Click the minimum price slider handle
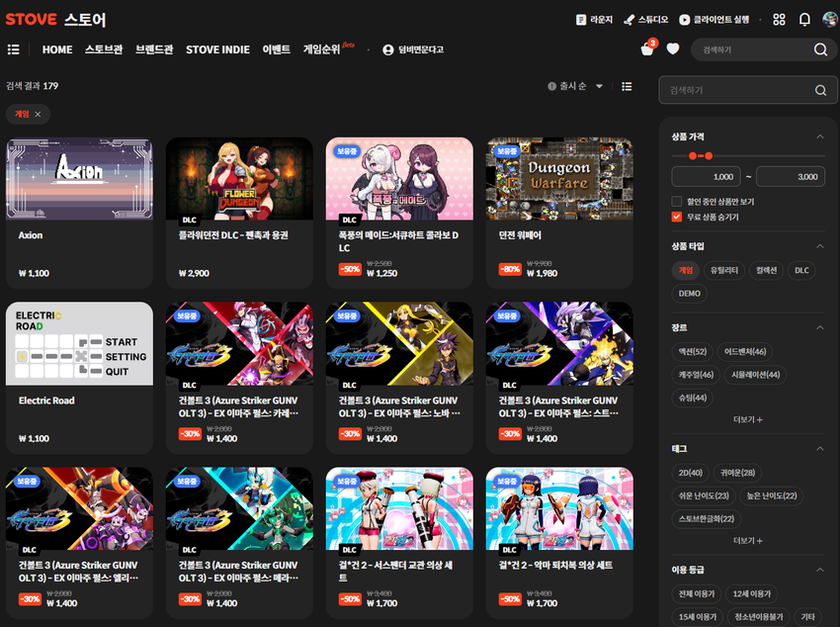The height and width of the screenshot is (627, 840). (693, 156)
